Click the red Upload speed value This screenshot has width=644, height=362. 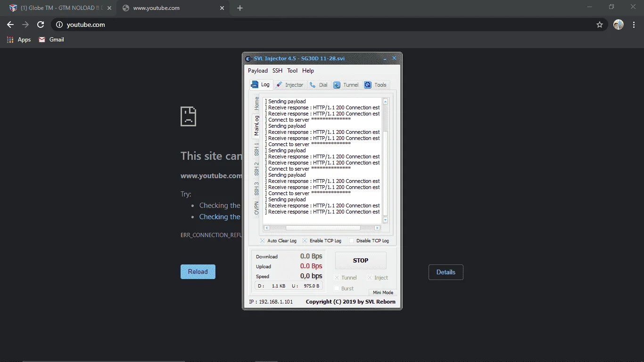311,266
